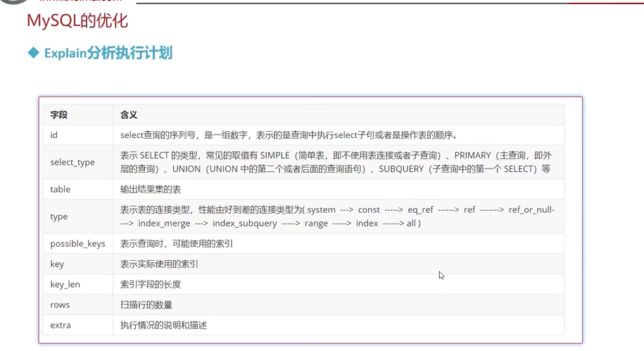Click the 'Explain分析执行计划' subtitle heading
This screenshot has height=351, width=644.
pos(108,53)
